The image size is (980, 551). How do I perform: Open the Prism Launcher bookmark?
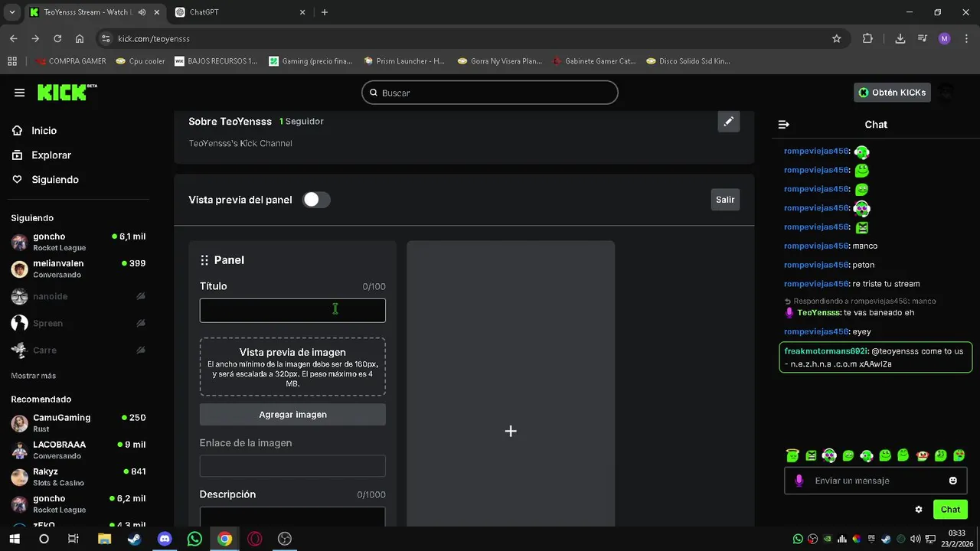[x=404, y=61]
